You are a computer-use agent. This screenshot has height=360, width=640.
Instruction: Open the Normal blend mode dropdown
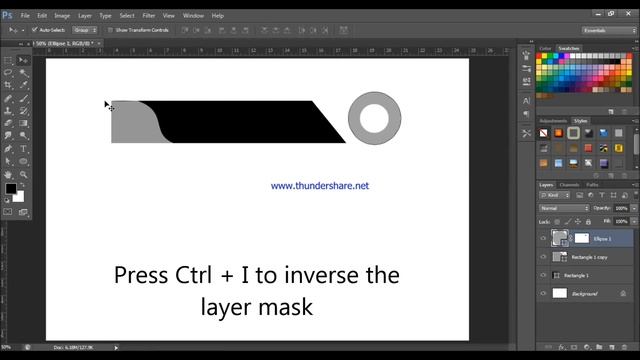tap(564, 208)
